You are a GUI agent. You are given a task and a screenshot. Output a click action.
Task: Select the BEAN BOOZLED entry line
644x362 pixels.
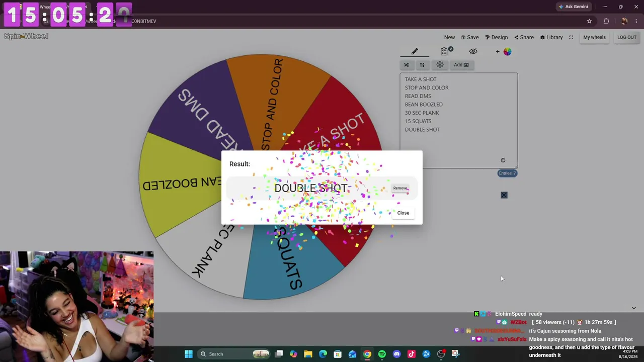(424, 105)
